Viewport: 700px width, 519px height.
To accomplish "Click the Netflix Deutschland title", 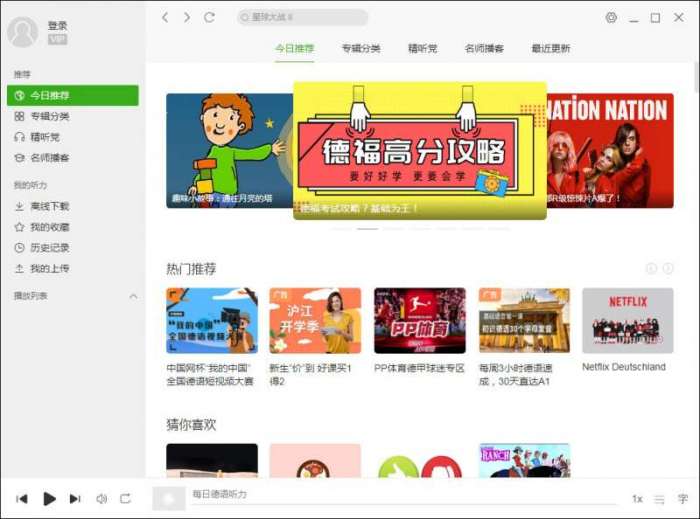I will tap(624, 367).
